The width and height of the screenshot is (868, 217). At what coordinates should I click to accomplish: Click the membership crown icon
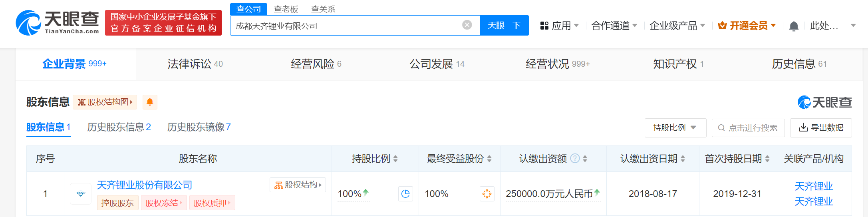[722, 26]
